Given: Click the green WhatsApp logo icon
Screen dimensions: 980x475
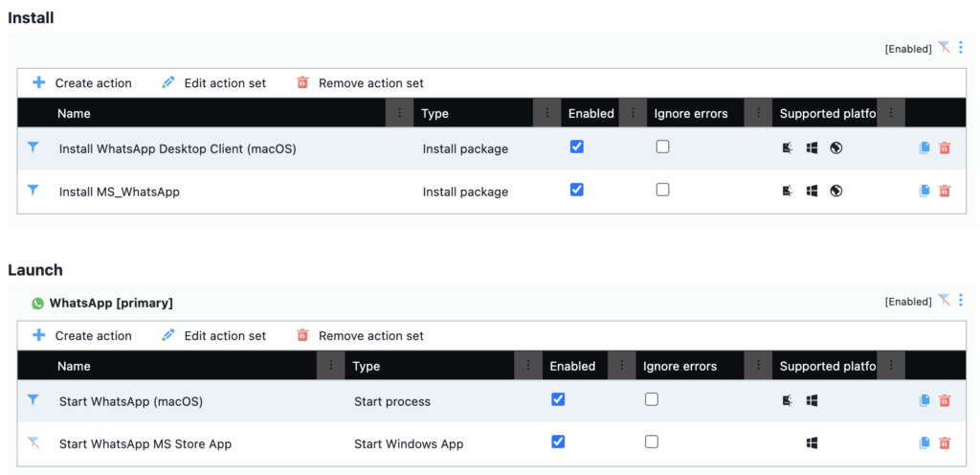Looking at the screenshot, I should click(x=38, y=303).
